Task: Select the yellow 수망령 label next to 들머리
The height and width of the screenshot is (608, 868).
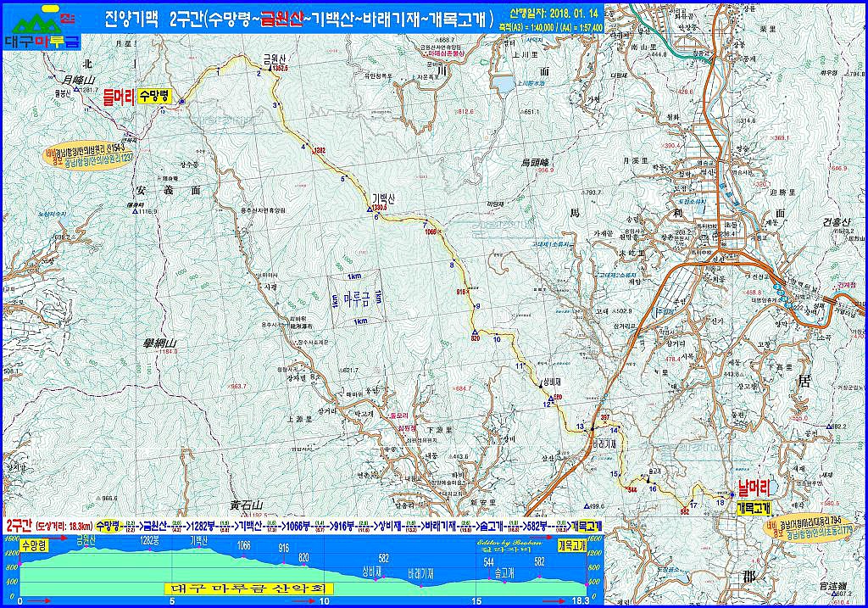Action: pos(154,98)
